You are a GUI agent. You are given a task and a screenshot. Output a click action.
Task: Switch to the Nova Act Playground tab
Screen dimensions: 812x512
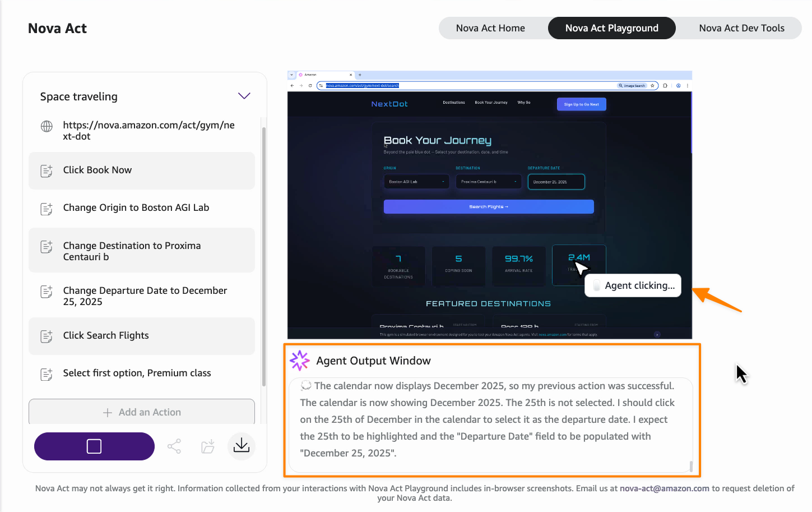(612, 28)
